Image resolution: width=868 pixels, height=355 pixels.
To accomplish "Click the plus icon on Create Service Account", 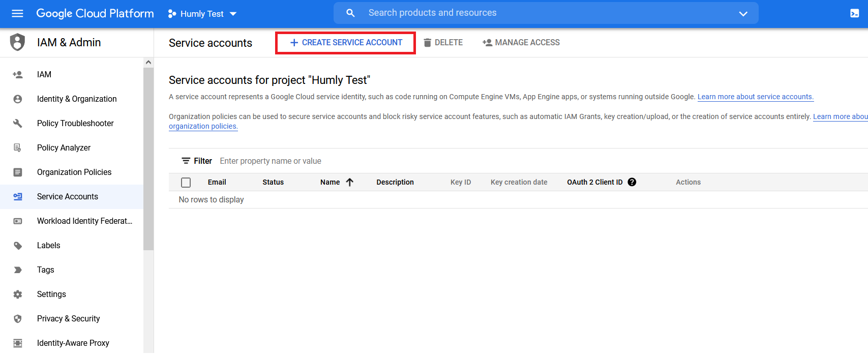I will [x=294, y=43].
